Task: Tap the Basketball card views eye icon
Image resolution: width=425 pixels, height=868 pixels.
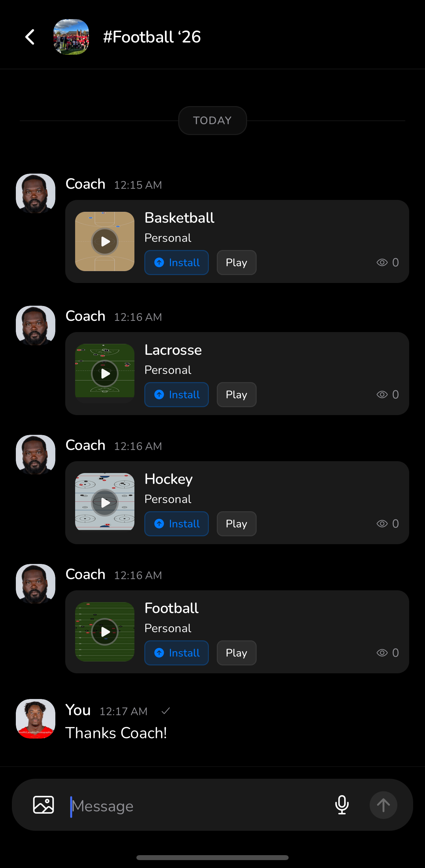Action: 382,263
